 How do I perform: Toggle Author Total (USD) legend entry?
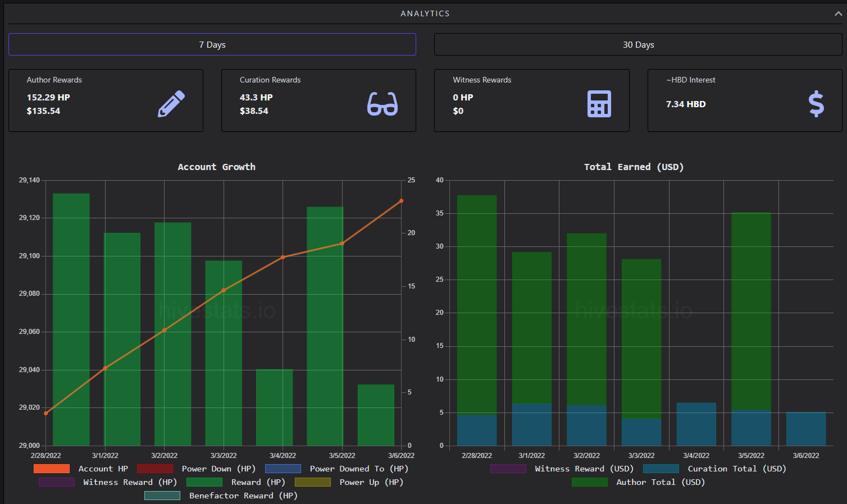coord(639,482)
